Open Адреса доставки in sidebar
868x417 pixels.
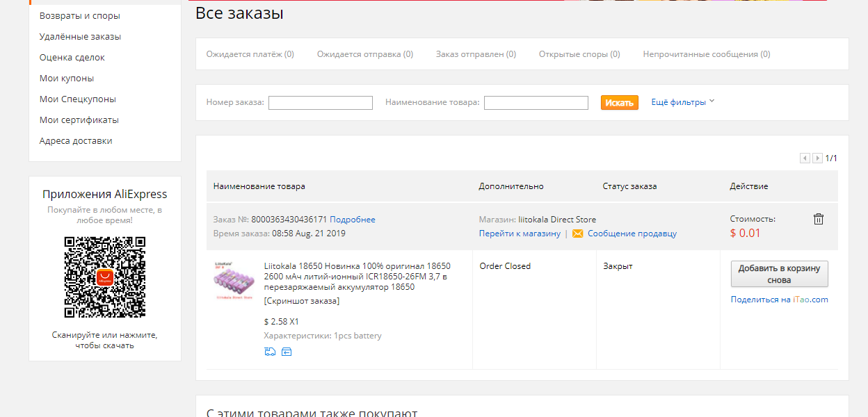[x=76, y=141]
